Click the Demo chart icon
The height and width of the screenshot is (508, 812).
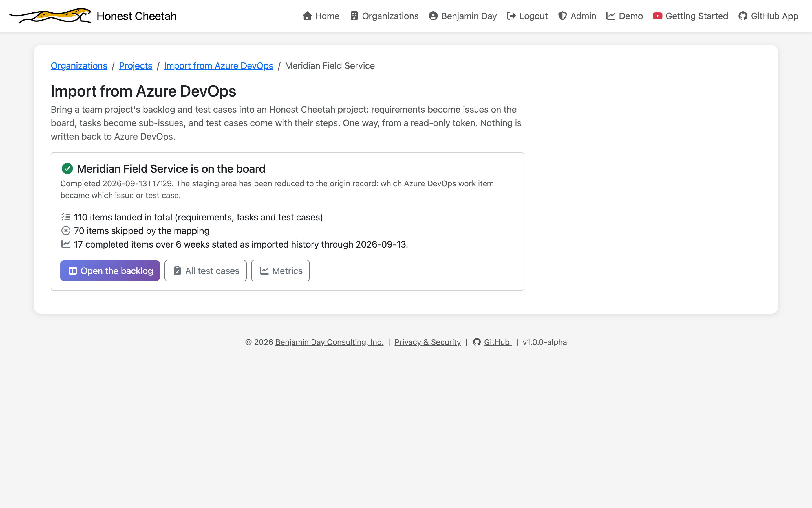611,16
